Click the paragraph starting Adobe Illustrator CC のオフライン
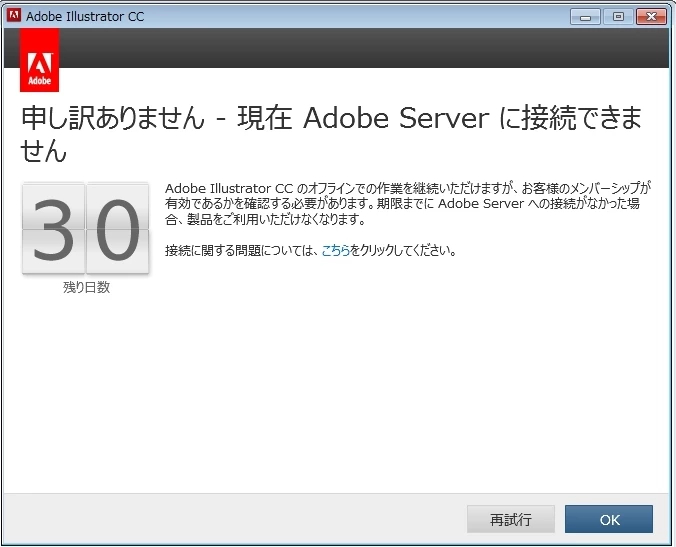 [408, 204]
